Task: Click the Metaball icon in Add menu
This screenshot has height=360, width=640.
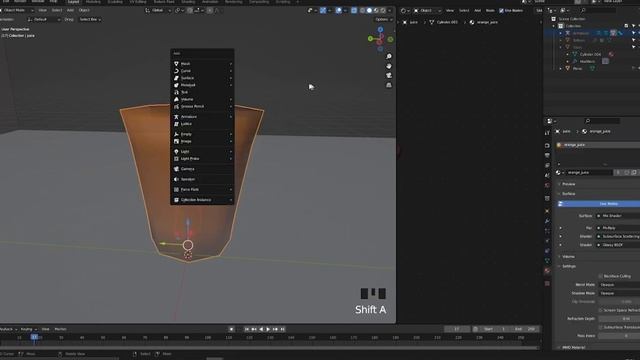Action: coord(176,85)
